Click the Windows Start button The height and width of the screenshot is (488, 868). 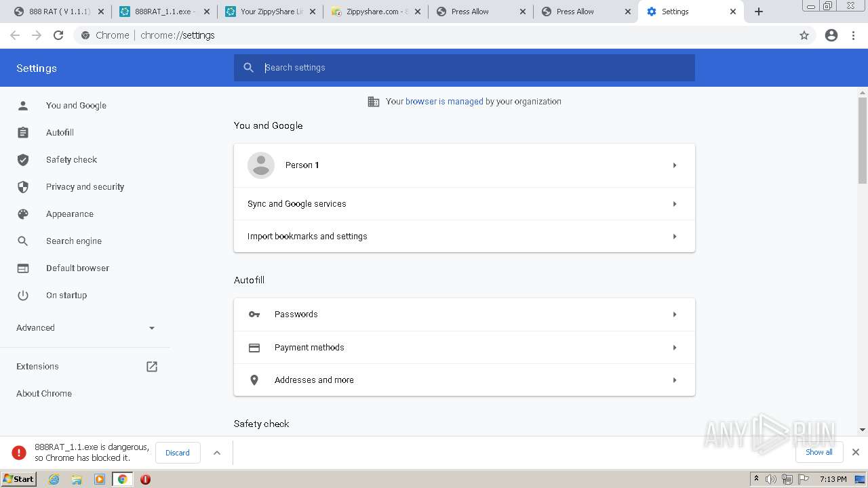(18, 479)
